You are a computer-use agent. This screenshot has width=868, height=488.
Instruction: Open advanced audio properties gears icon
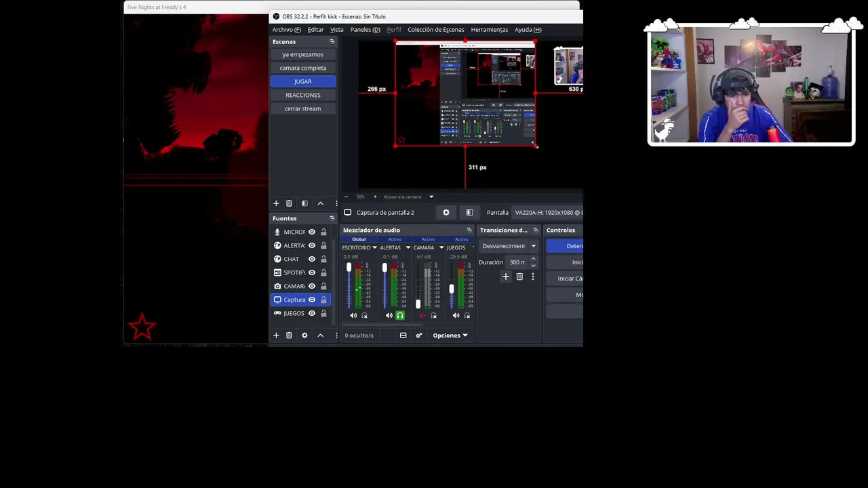[x=419, y=335]
